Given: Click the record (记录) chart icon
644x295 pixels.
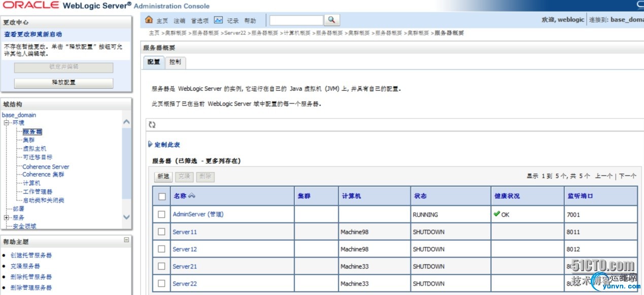Looking at the screenshot, I should coord(218,20).
